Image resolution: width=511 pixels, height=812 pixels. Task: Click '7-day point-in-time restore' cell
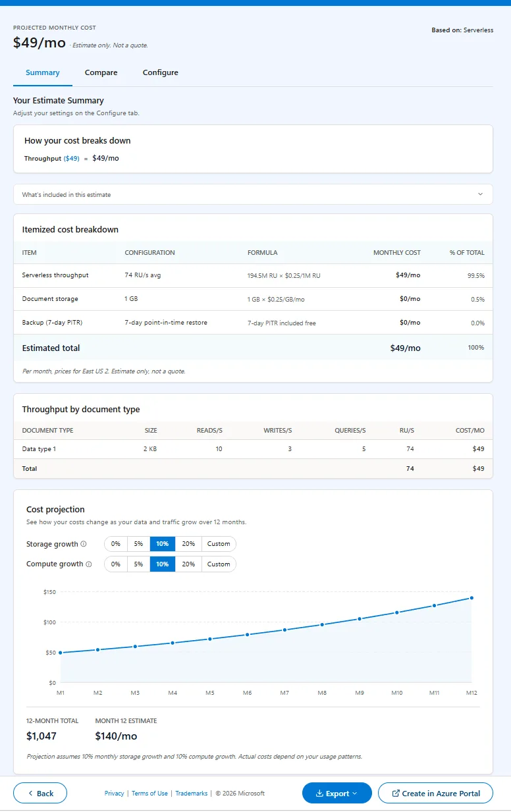(166, 323)
